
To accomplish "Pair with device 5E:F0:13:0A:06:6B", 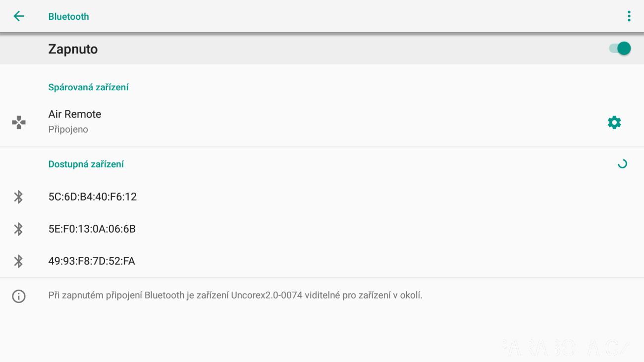I will point(322,229).
